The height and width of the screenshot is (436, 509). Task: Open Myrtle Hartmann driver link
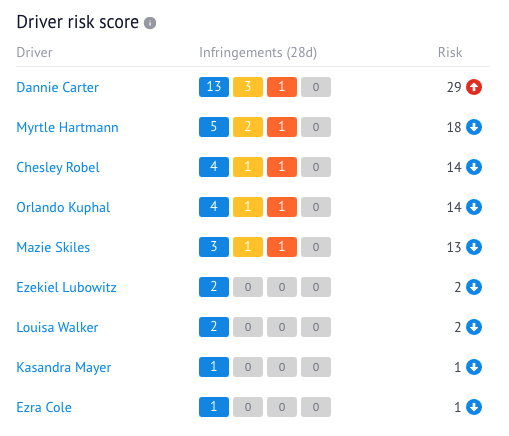[x=67, y=127]
